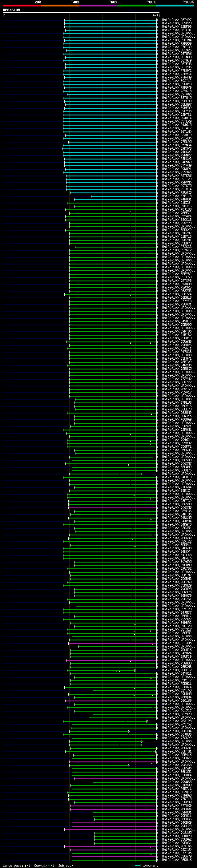
Task: Select hit label UniRef100_Q6EE72
Action: [177, 213]
